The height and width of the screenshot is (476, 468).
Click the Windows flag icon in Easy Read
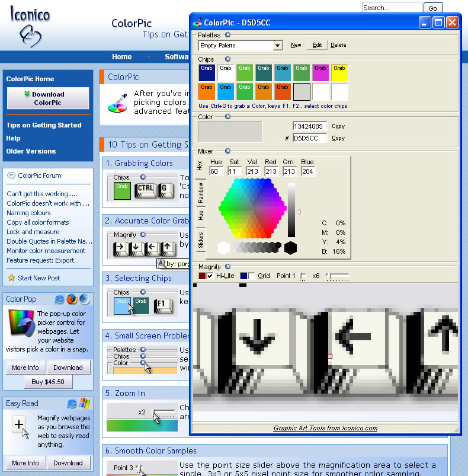click(85, 404)
